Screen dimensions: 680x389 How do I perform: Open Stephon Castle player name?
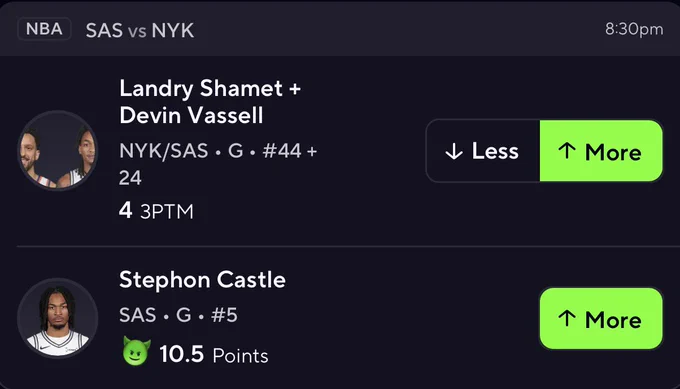203,280
